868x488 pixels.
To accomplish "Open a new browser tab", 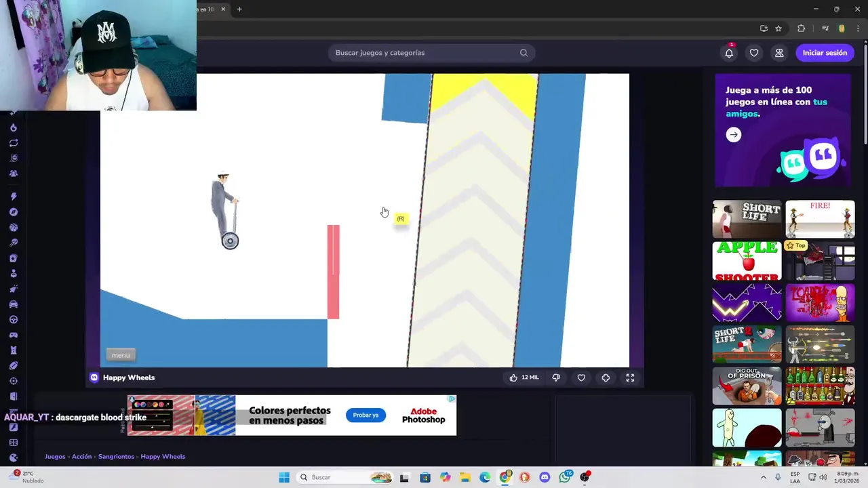I will click(x=239, y=9).
